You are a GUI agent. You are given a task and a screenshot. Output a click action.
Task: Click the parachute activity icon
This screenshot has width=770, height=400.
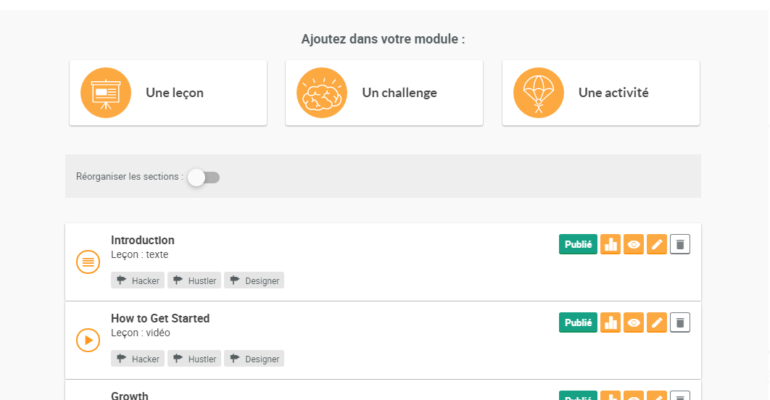point(538,93)
